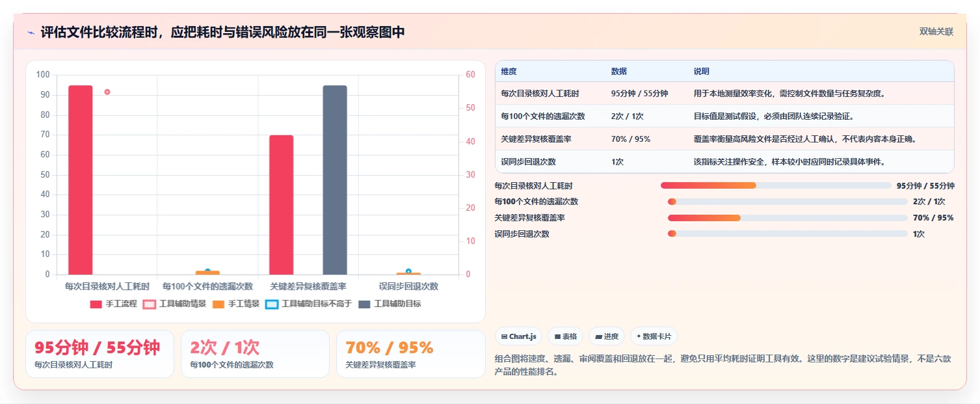Viewport: 980px width, 404px height.
Task: Click the x-axis label 关键差异复核覆盖率
Action: pos(308,286)
